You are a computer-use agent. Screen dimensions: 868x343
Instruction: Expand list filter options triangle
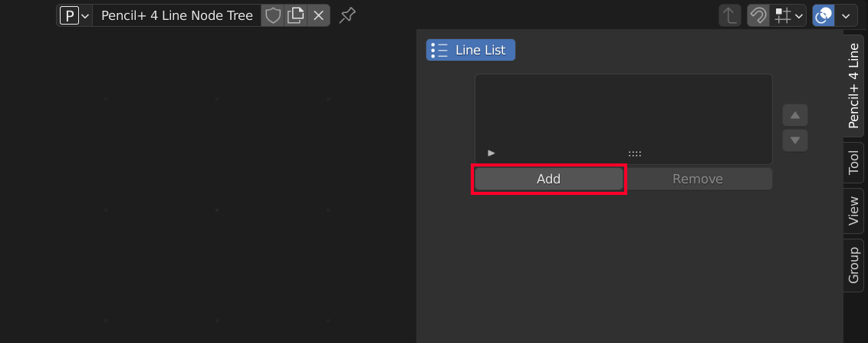492,153
